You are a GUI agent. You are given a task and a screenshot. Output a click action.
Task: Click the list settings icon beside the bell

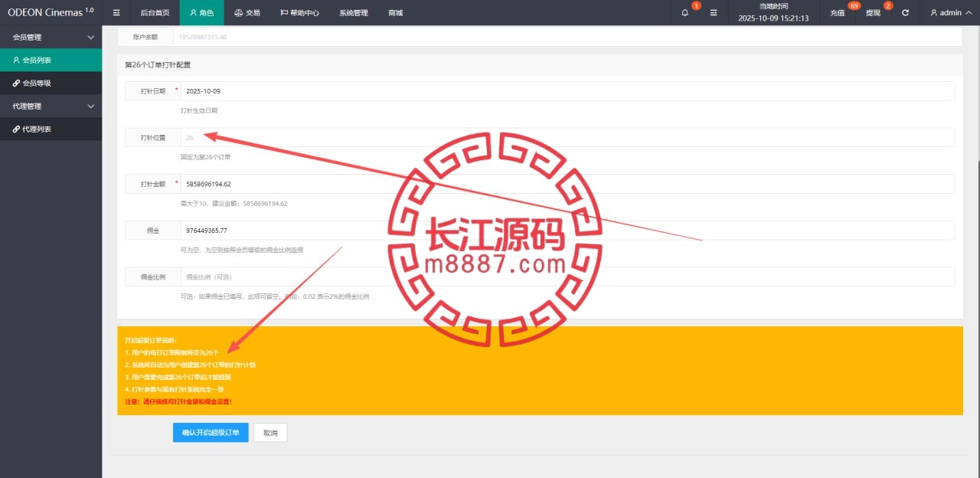point(714,13)
